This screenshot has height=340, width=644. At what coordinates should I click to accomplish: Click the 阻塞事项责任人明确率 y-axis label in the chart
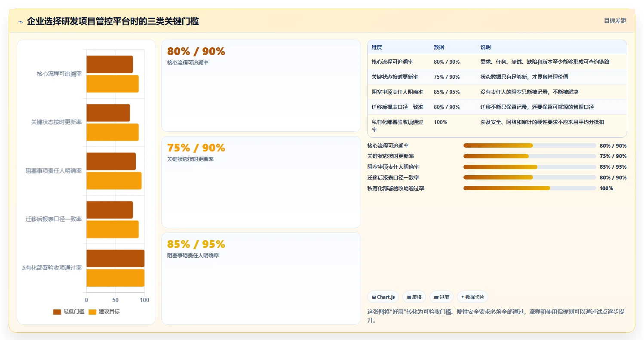click(x=54, y=171)
